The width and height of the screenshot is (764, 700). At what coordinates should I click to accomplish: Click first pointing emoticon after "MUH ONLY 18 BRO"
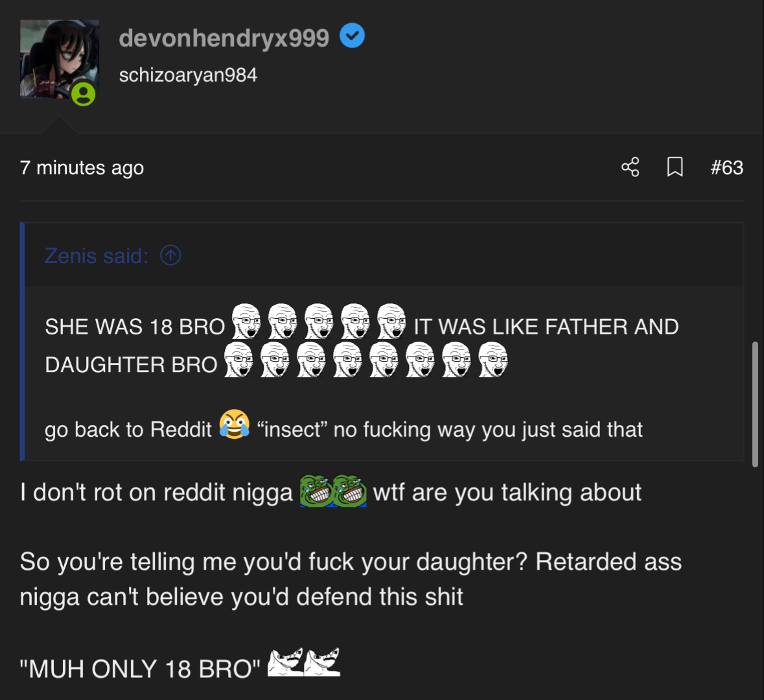(286, 662)
